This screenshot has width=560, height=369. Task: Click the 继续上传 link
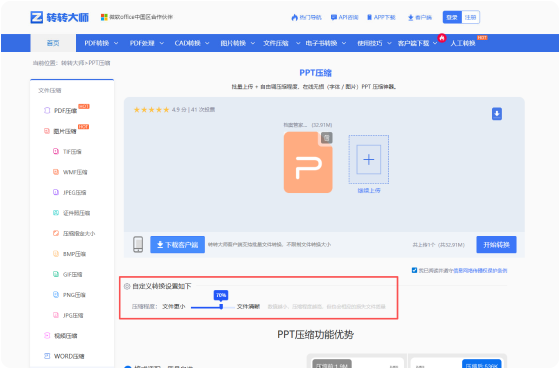click(x=369, y=190)
